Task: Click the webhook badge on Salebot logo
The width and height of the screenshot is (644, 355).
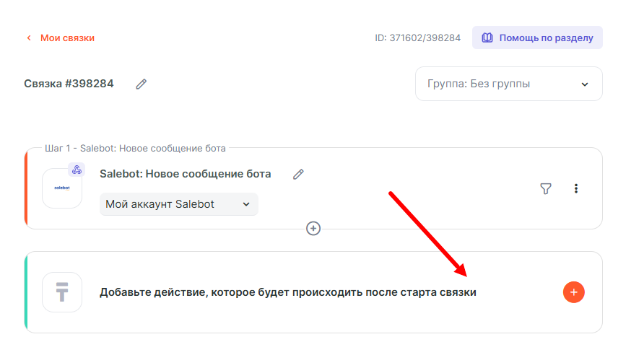Action: (77, 170)
